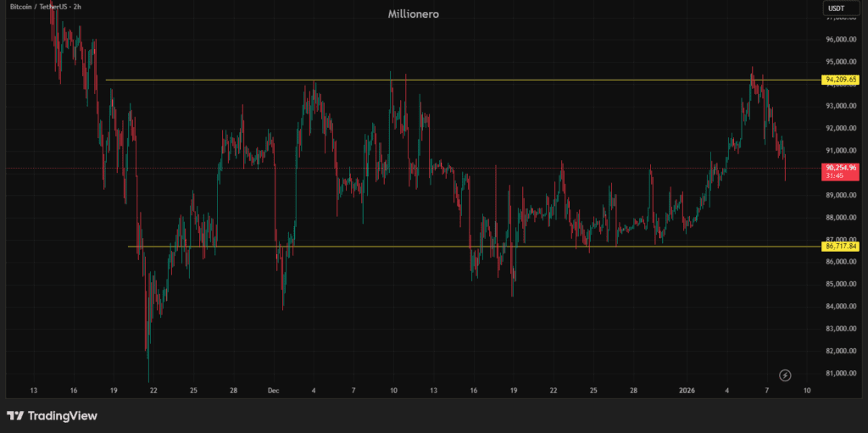Click the 84,000.00 price axis label
868x433 pixels.
(840, 307)
